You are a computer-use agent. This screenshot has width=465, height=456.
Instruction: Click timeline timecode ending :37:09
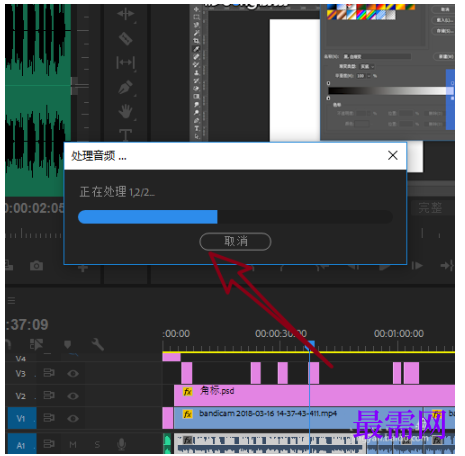[27, 324]
